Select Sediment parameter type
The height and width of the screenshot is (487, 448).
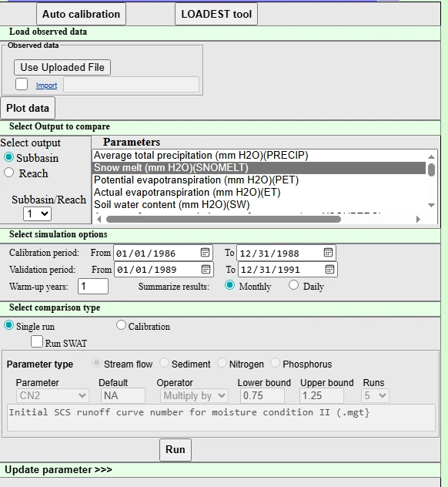point(164,363)
